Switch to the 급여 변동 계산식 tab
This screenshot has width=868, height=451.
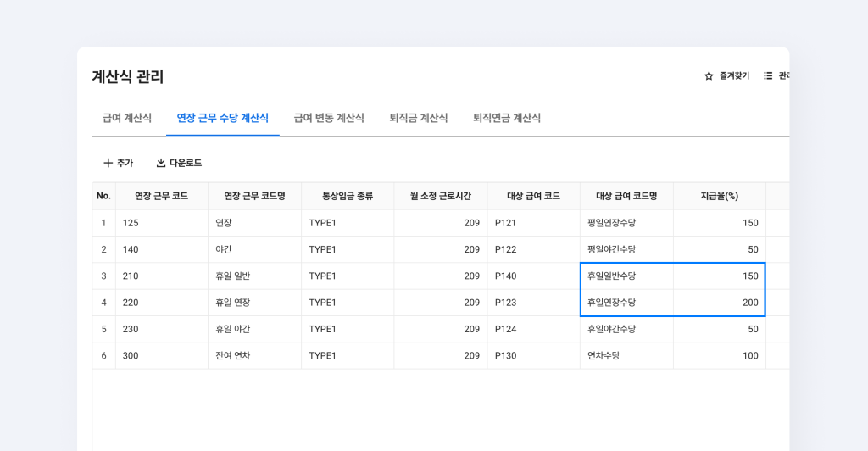329,118
